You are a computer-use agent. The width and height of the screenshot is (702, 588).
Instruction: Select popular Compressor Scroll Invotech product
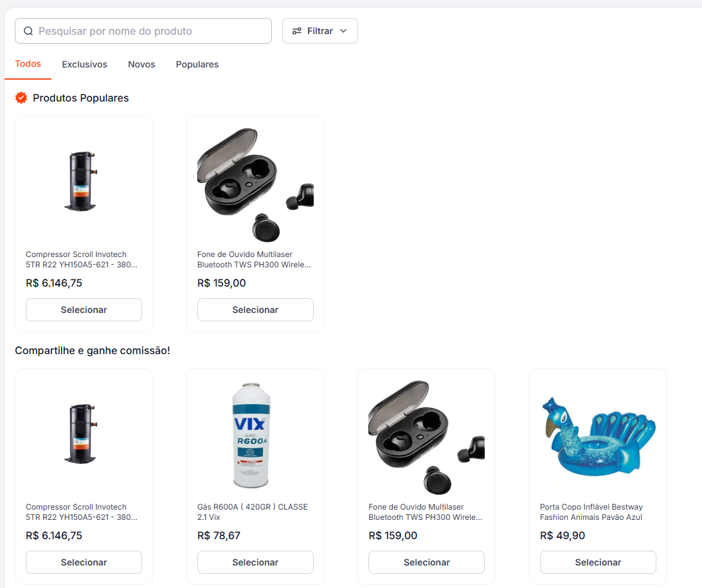click(84, 310)
